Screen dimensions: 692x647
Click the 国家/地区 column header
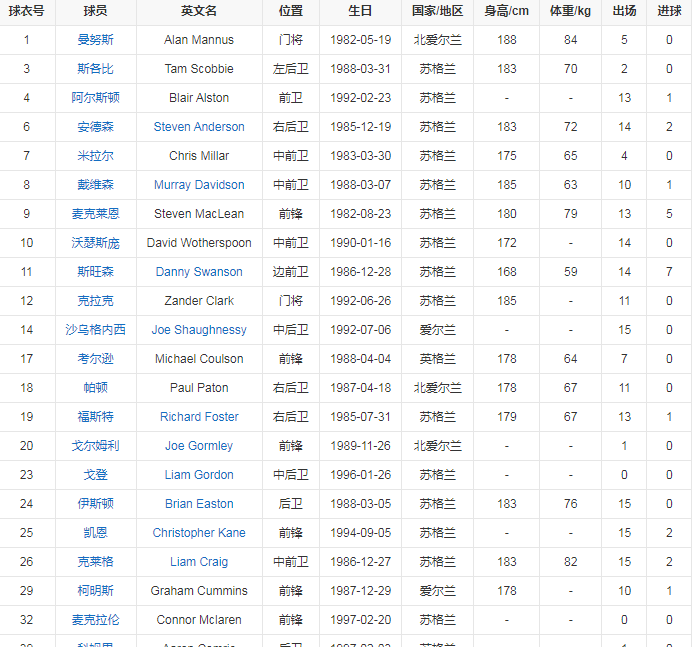(437, 11)
